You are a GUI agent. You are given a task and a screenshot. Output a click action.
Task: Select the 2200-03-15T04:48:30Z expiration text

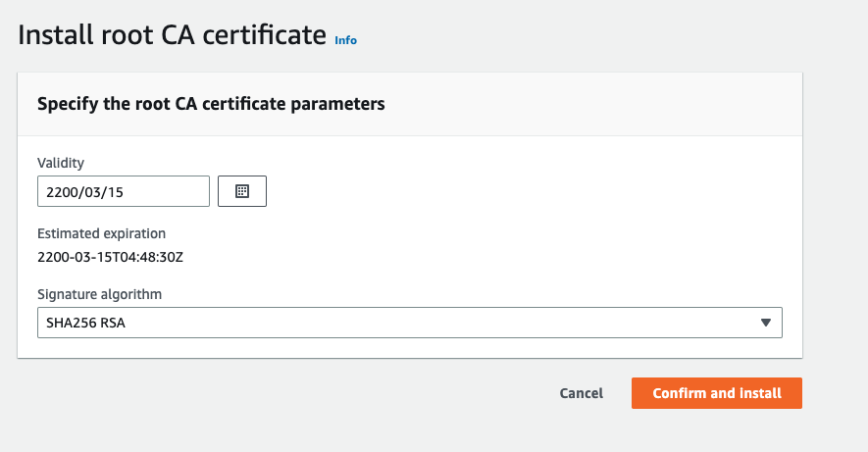(110, 257)
